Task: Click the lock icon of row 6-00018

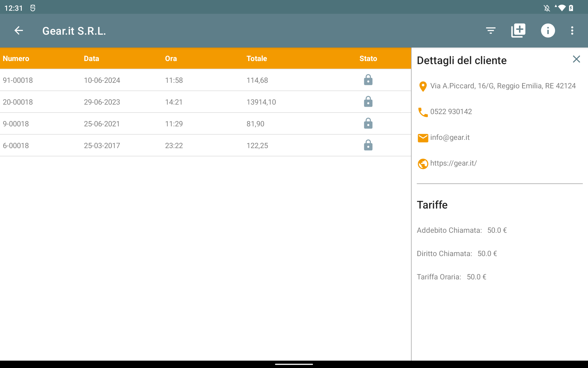Action: click(368, 145)
